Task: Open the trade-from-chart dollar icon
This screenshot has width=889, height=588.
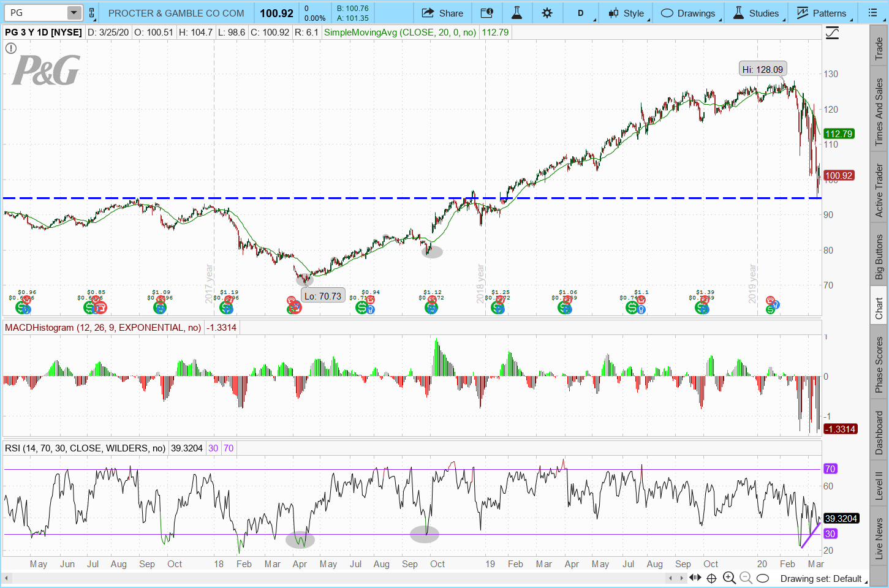Action: point(487,13)
